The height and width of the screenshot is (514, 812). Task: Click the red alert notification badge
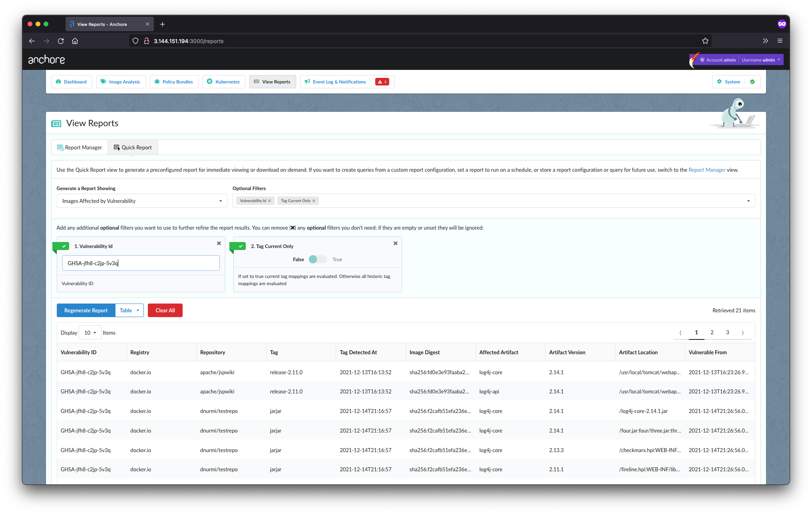[x=382, y=82]
